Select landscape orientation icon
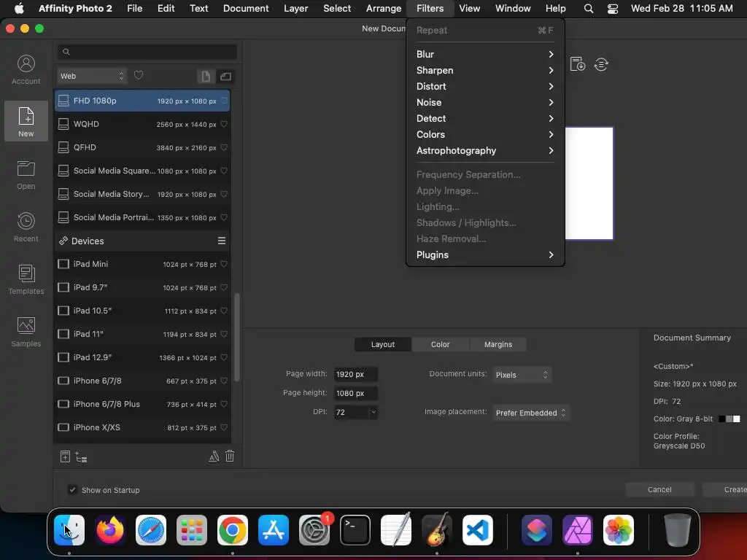This screenshot has width=747, height=560. pyautogui.click(x=225, y=76)
